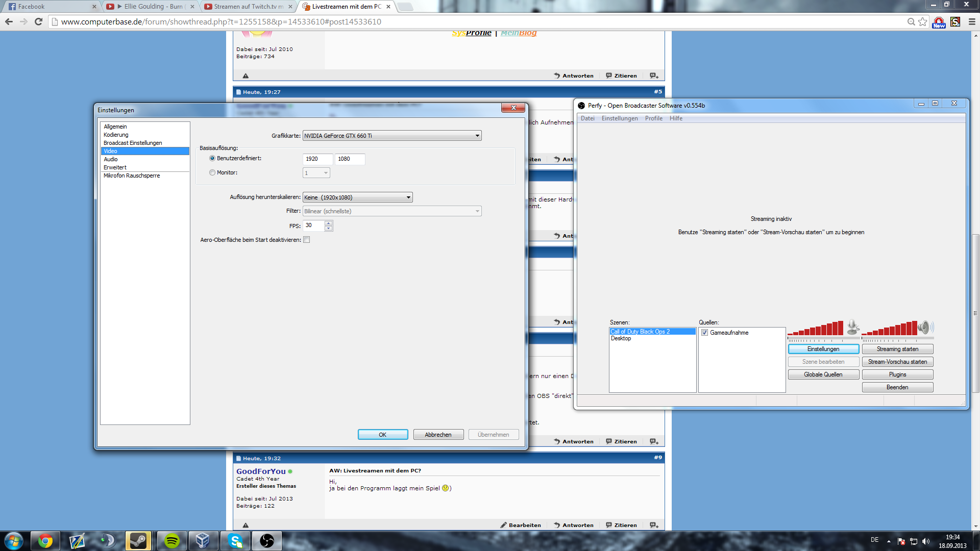Reload the browser page
Image resolution: width=980 pixels, height=551 pixels.
(x=38, y=21)
